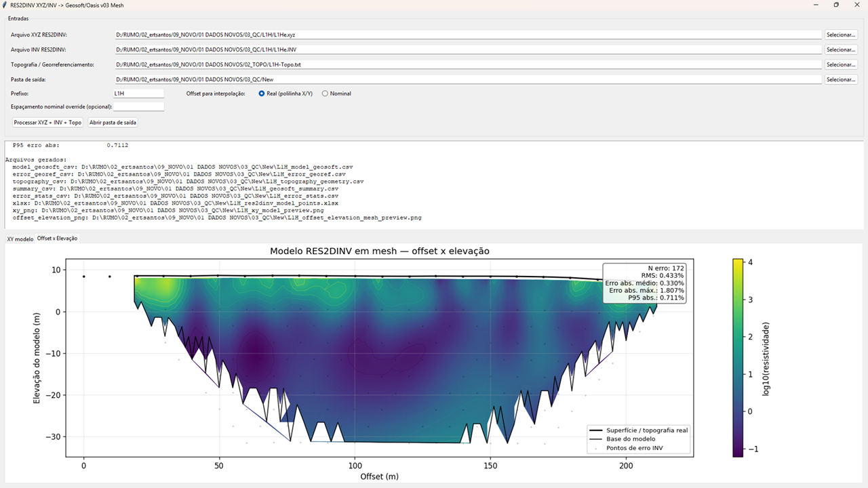868x488 pixels.
Task: Click Selecionar for Arquivo XYZ RES2DINV
Action: [x=841, y=35]
